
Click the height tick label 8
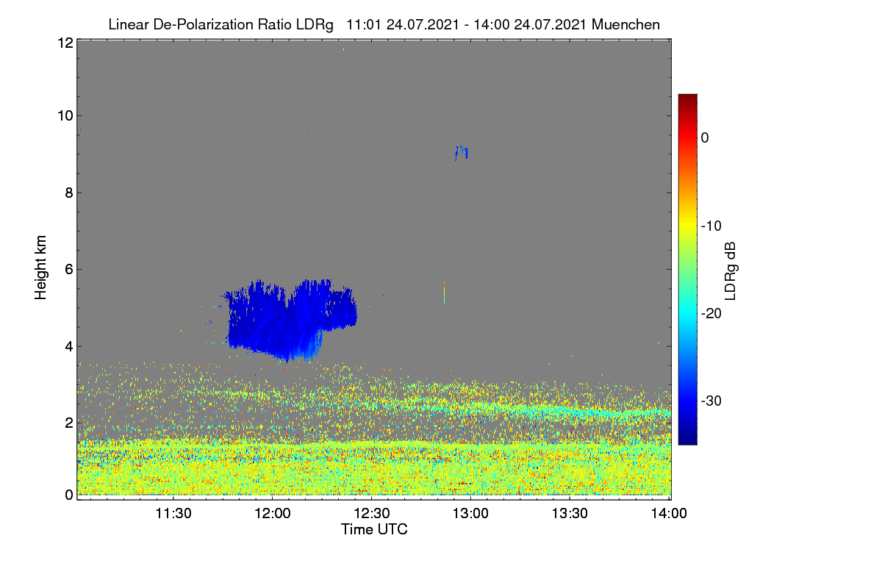[68, 193]
